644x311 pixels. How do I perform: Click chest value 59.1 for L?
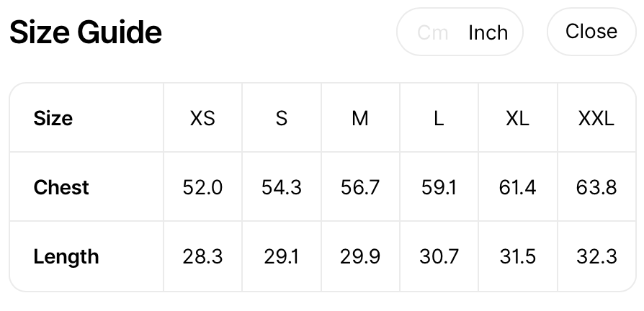(x=439, y=187)
